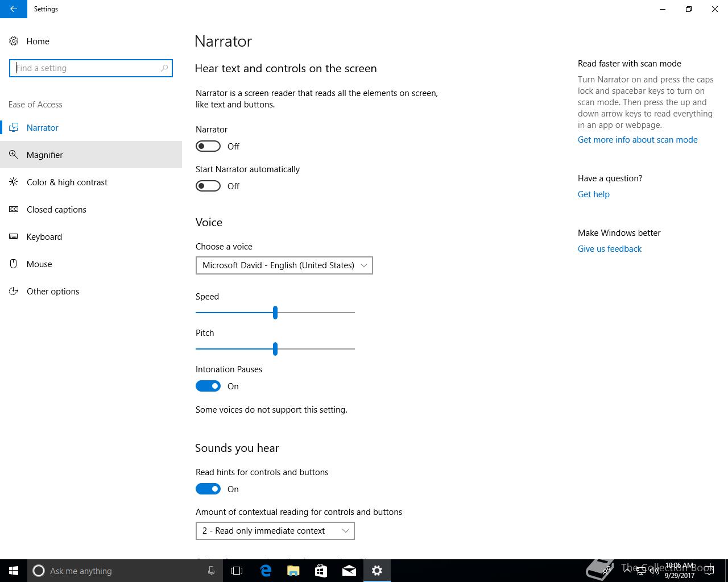Click the Give us feedback link
This screenshot has width=728, height=582.
(610, 249)
